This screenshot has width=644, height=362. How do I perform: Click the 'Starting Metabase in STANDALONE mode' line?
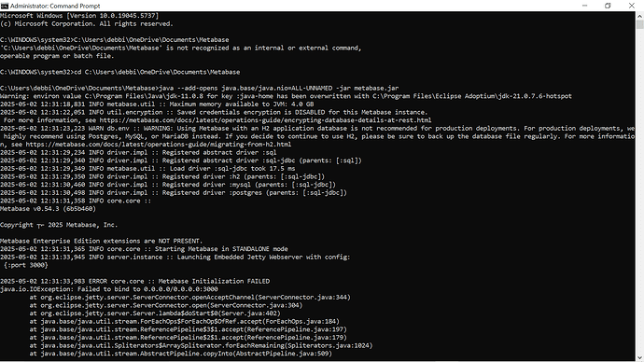[x=144, y=249]
